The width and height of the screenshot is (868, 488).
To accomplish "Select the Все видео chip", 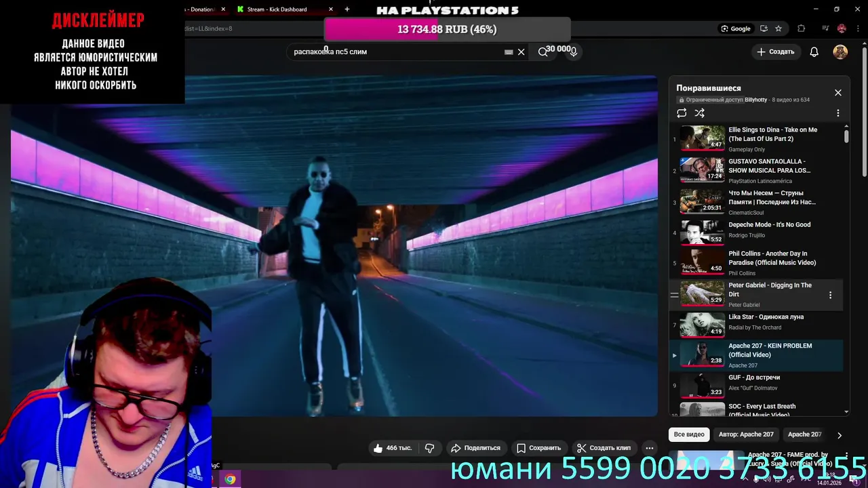I will click(x=689, y=434).
